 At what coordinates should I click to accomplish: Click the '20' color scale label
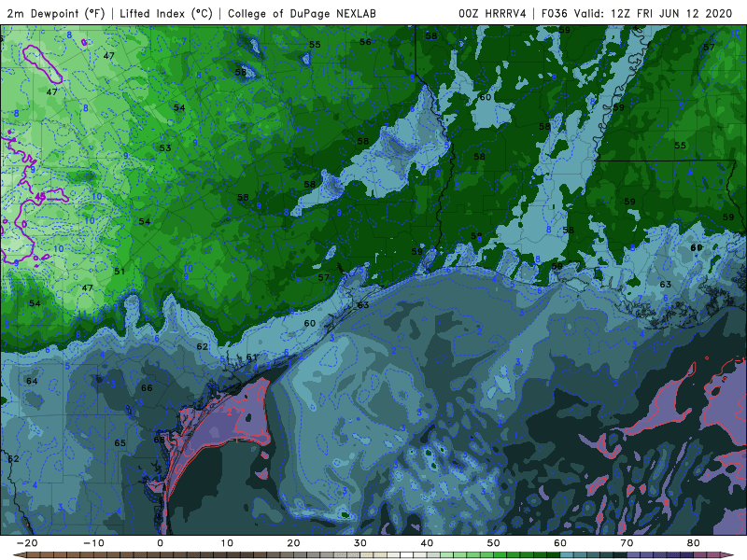tap(293, 543)
